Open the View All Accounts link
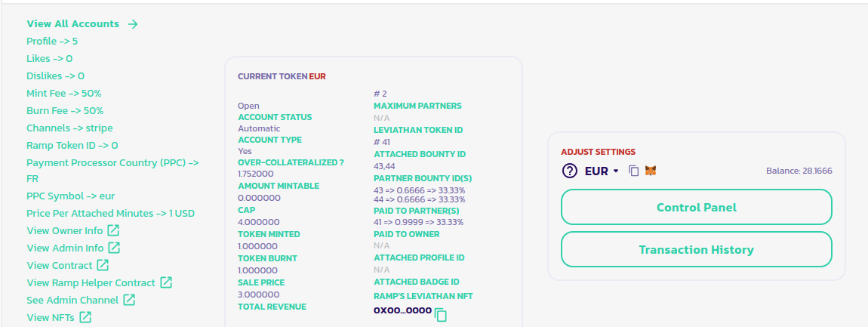This screenshot has width=868, height=327. [x=72, y=24]
